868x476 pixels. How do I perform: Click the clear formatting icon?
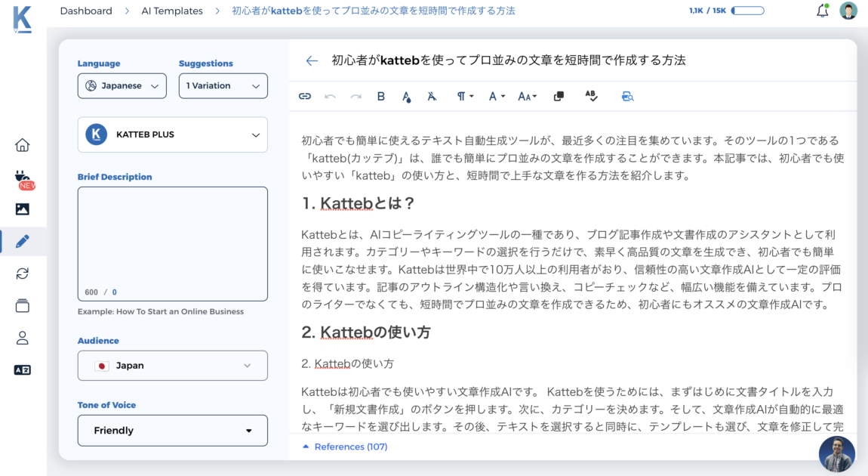(x=432, y=96)
